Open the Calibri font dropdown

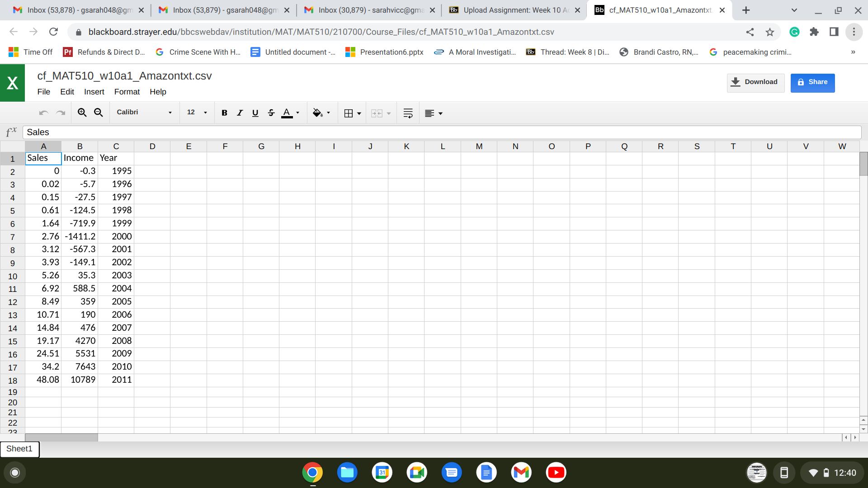(x=144, y=113)
